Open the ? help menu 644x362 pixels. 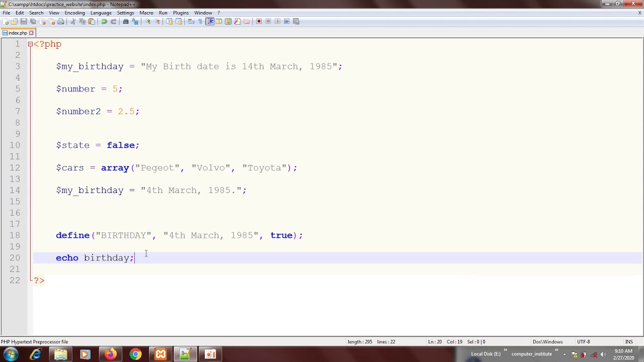[218, 13]
